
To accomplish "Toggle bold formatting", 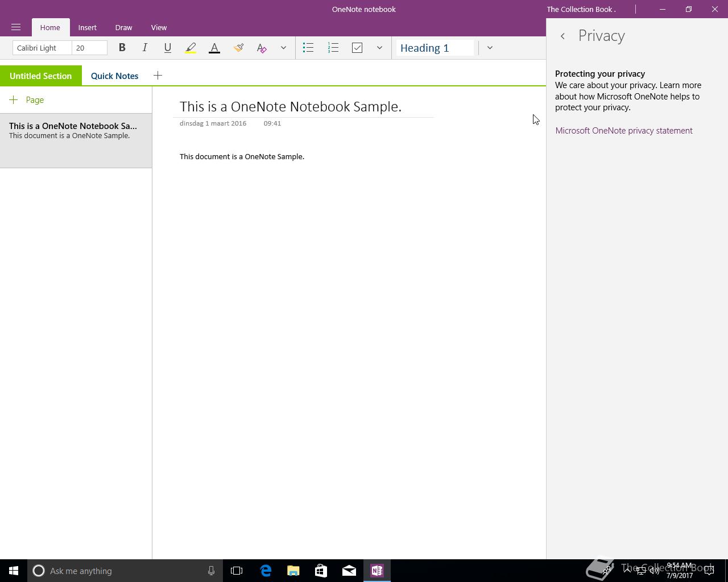I will point(122,48).
